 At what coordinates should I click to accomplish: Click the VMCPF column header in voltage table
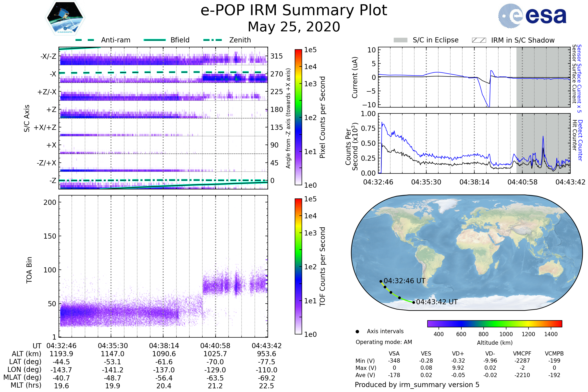pos(522,354)
